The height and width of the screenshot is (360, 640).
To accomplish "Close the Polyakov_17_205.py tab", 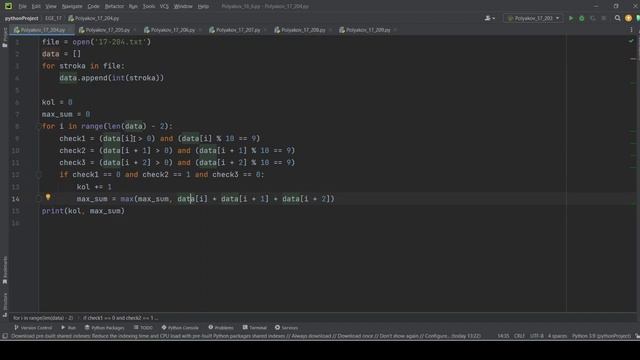I will [135, 30].
